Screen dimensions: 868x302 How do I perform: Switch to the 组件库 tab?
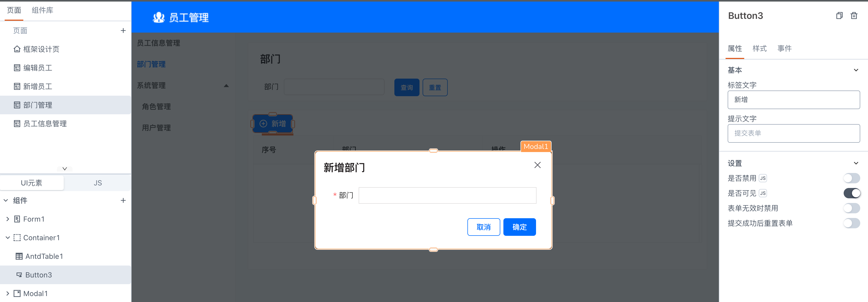pyautogui.click(x=42, y=10)
